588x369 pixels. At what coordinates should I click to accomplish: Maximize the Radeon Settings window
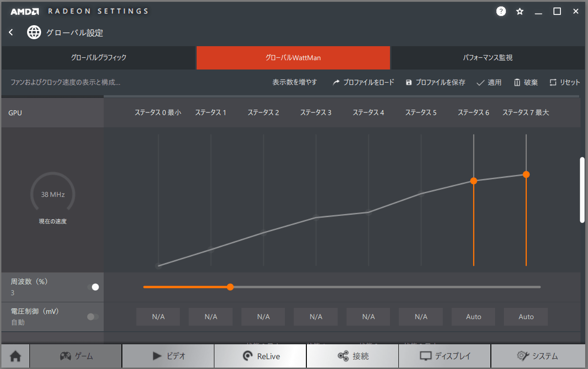tap(557, 11)
